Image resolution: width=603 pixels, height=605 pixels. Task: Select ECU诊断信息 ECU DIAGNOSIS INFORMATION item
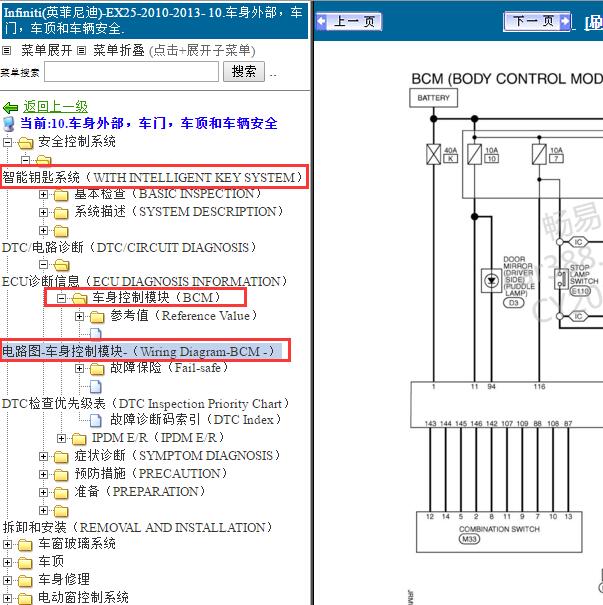pos(145,281)
